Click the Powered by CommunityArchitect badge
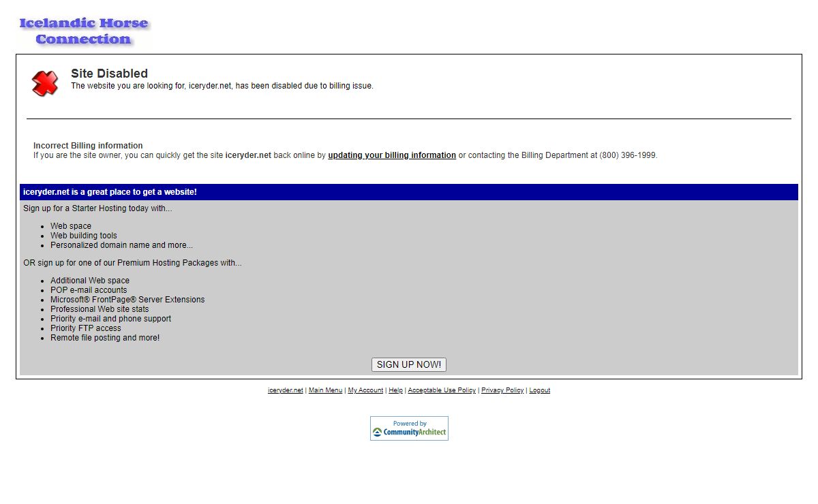This screenshot has width=818, height=504. [x=409, y=428]
